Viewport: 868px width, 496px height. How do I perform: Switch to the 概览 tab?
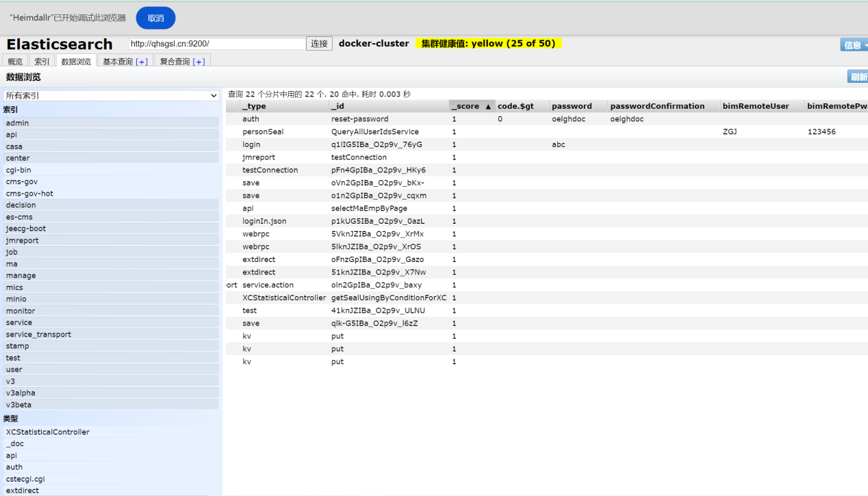click(x=15, y=62)
